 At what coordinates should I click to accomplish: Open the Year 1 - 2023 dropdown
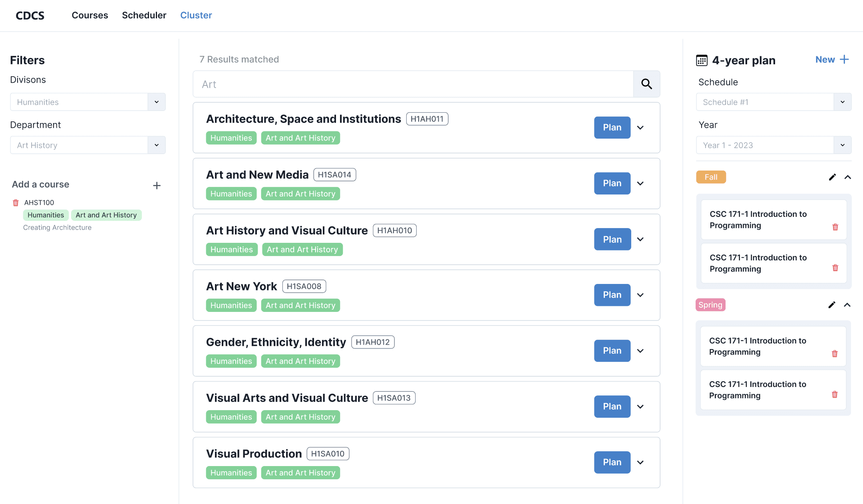pos(842,145)
